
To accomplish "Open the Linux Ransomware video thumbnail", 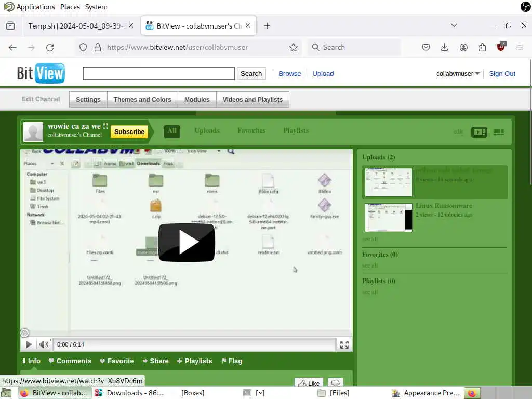I will [389, 218].
